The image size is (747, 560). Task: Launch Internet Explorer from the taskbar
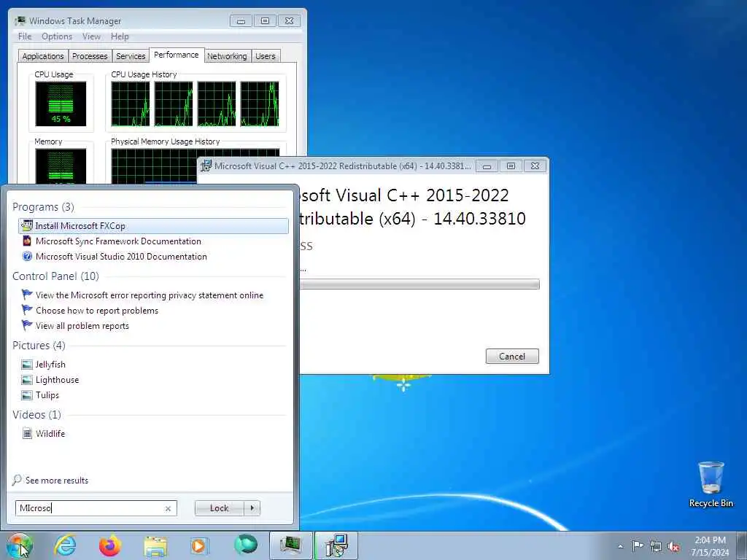click(x=65, y=545)
